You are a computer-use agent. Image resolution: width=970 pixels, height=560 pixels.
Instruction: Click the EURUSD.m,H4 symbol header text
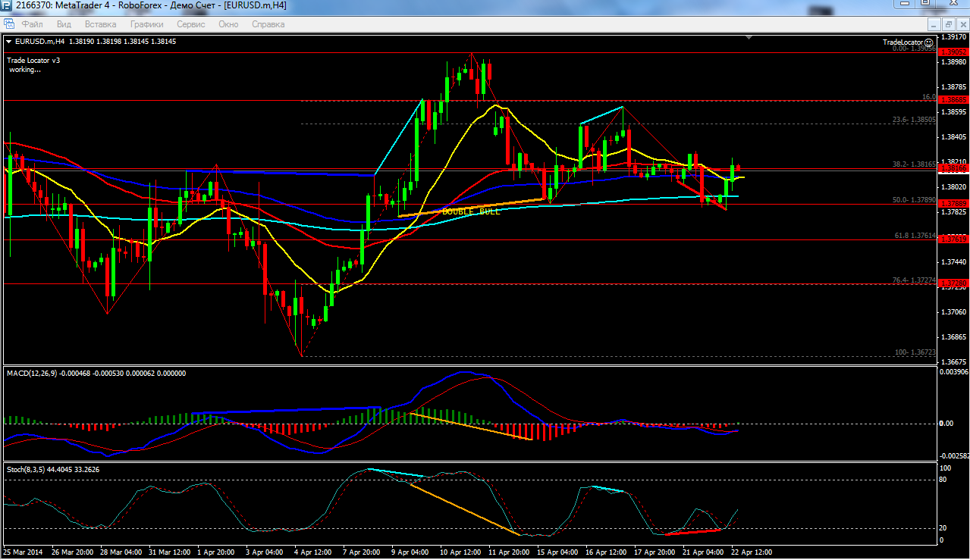tap(39, 41)
